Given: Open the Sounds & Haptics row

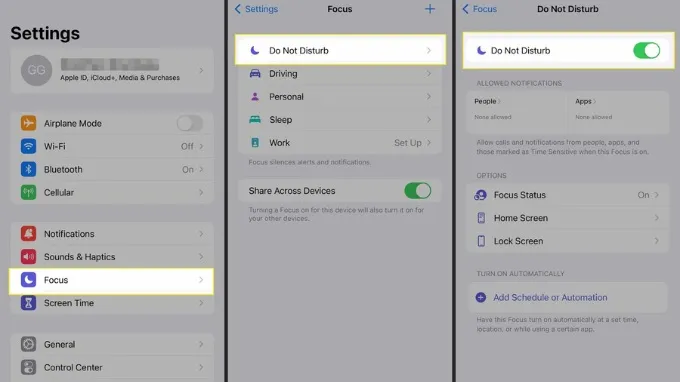Looking at the screenshot, I should [112, 257].
